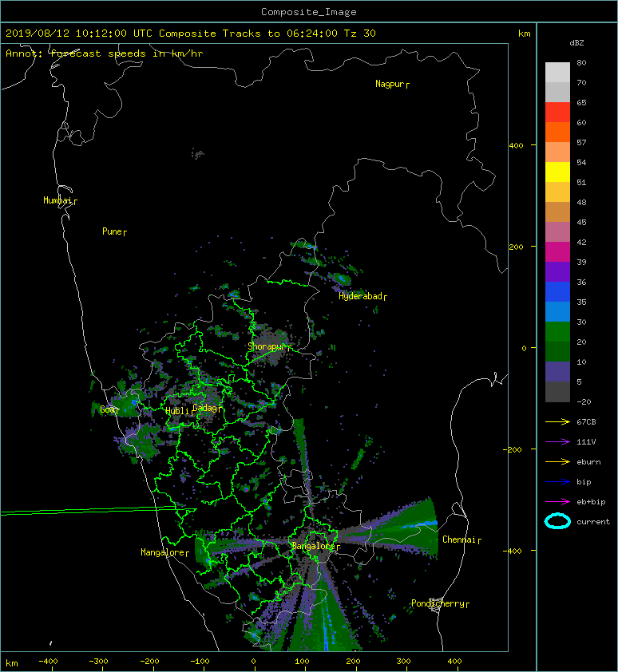This screenshot has height=672, width=618.
Task: Click the -20 value in the dBZ scale
Action: pyautogui.click(x=584, y=401)
